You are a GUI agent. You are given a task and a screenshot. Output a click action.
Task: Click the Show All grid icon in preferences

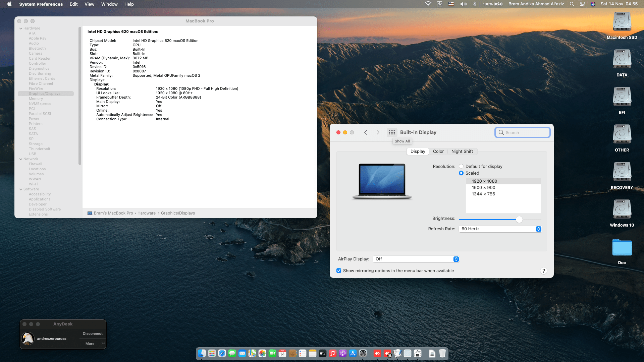click(392, 132)
